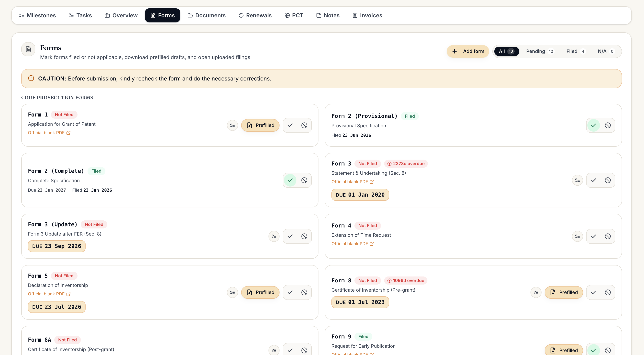Switch to the Renewals tab
Image resolution: width=644 pixels, height=355 pixels.
point(255,15)
